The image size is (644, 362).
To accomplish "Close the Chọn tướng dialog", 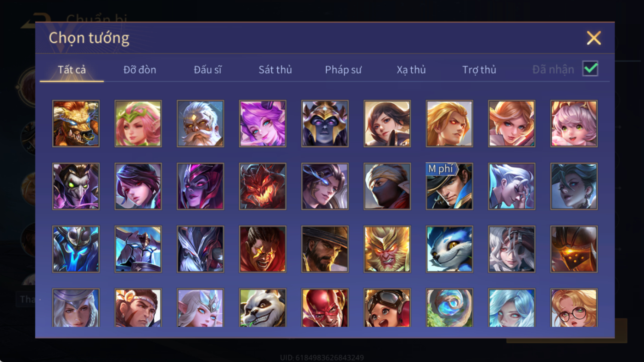I will [x=594, y=38].
